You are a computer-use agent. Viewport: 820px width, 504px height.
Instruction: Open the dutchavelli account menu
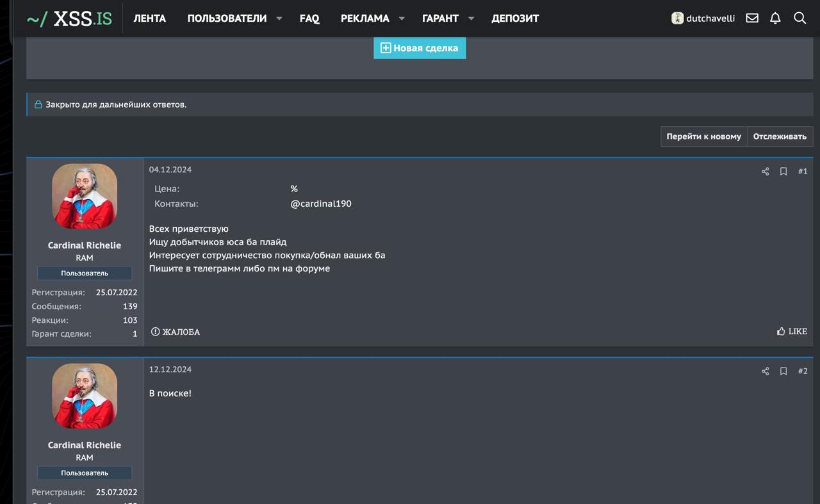pyautogui.click(x=703, y=19)
